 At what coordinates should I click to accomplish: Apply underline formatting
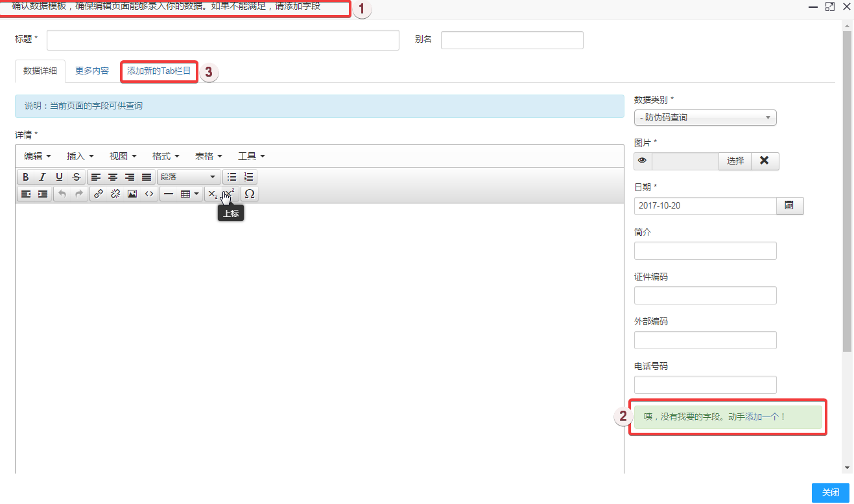[x=60, y=177]
